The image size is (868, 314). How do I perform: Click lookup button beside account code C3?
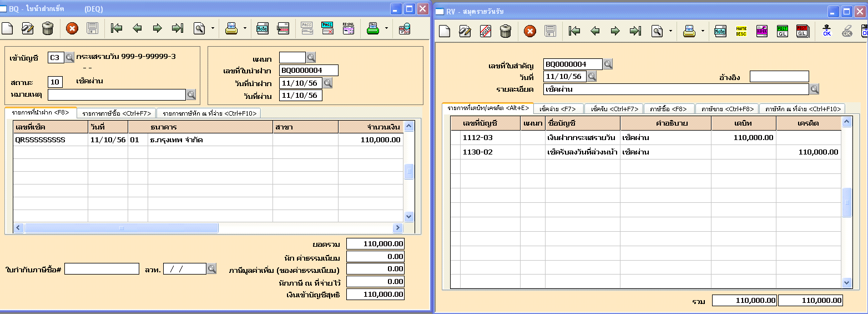click(69, 57)
